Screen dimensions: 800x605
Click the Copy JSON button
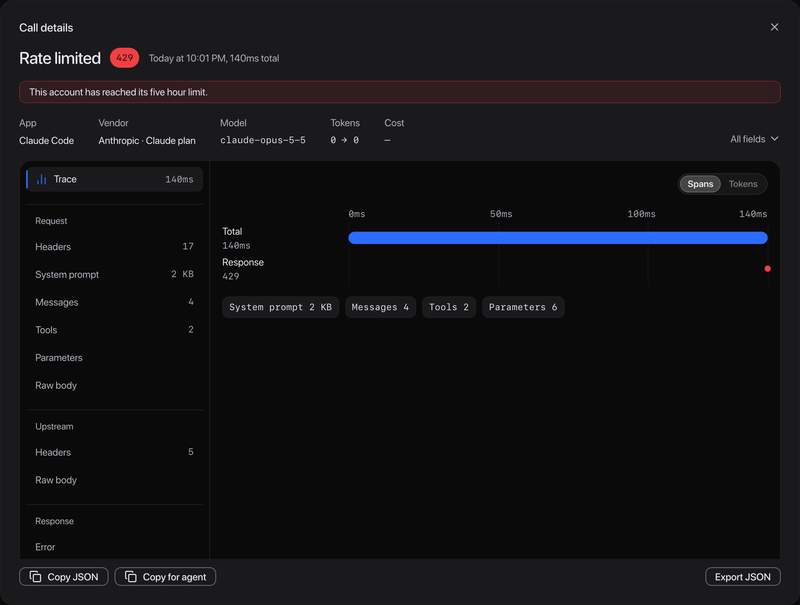coord(64,576)
